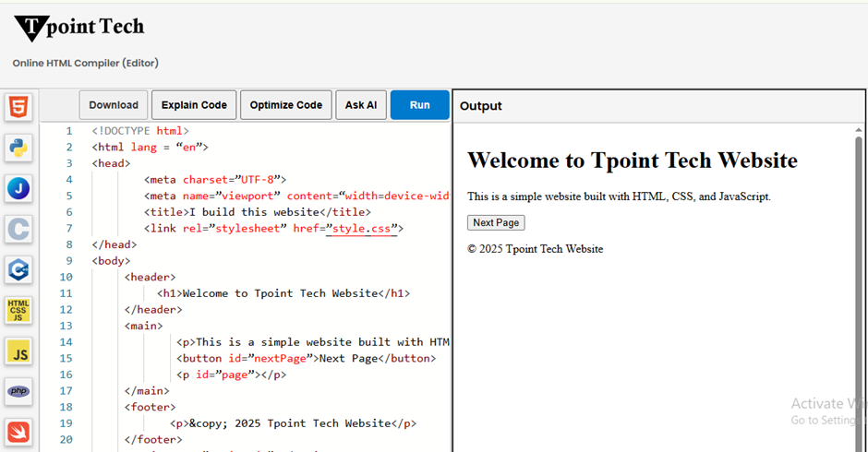Switch to the PHP compiler icon
This screenshot has height=452, width=868.
18,392
